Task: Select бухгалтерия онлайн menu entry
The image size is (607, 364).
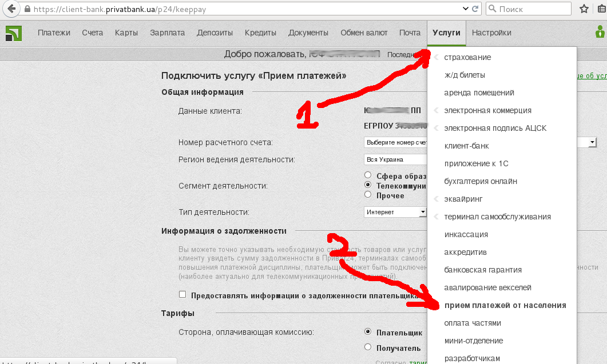Action: [x=481, y=181]
